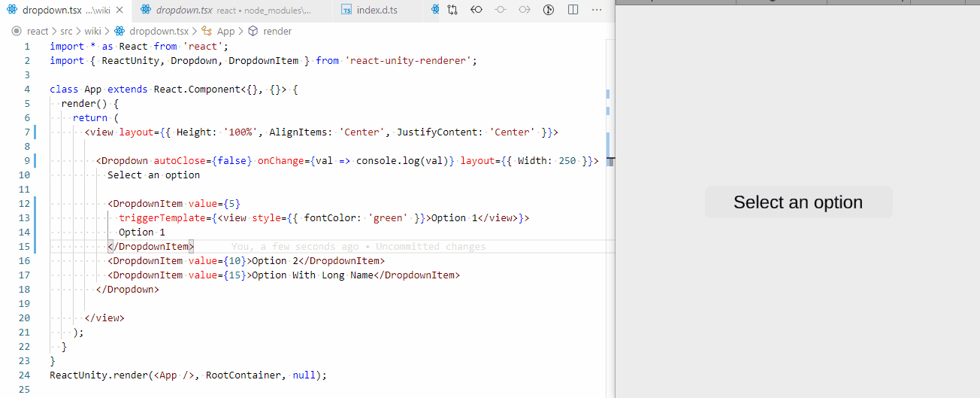This screenshot has height=398, width=980.
Task: Click the 'autoClose' attribute on line 9
Action: 180,161
